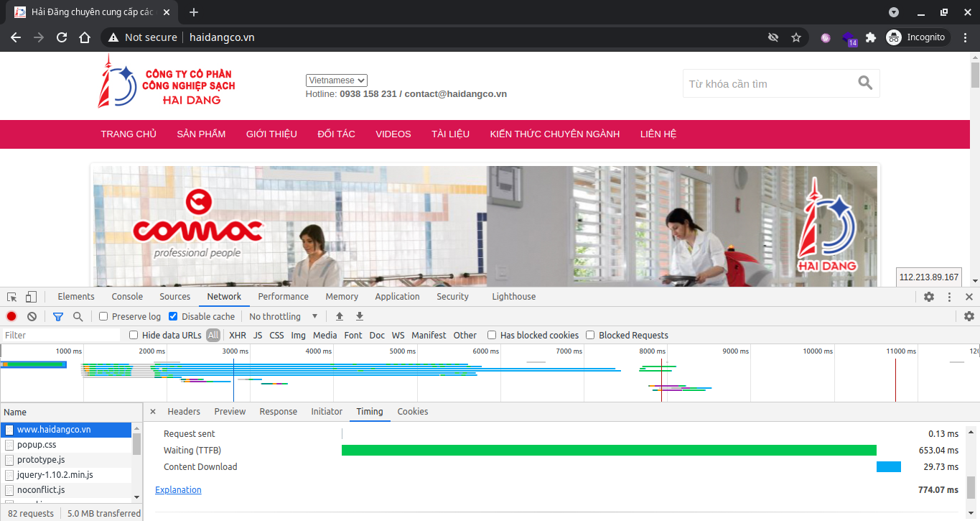
Task: Open DevTools customize three-dot menu
Action: (x=949, y=297)
